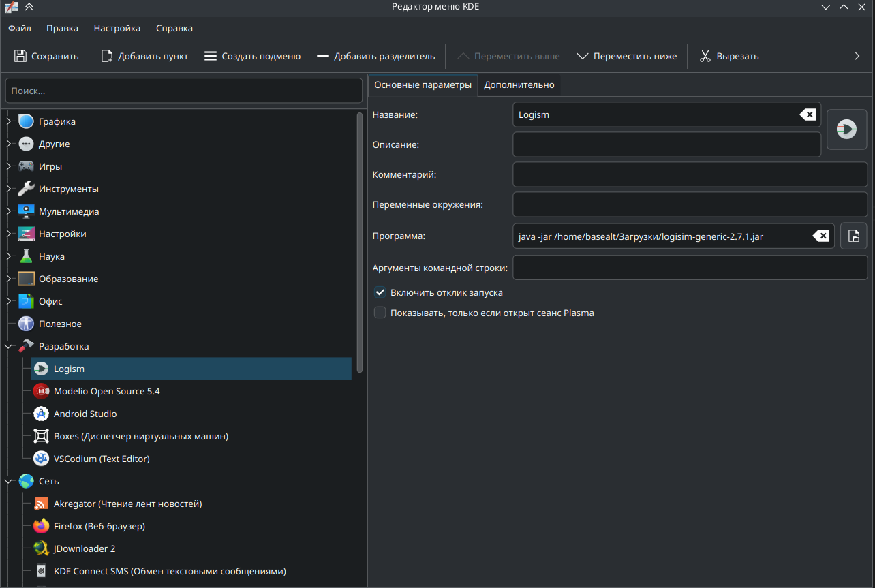
Task: Click the Cut (Вырезать) scissors icon
Action: pos(705,56)
